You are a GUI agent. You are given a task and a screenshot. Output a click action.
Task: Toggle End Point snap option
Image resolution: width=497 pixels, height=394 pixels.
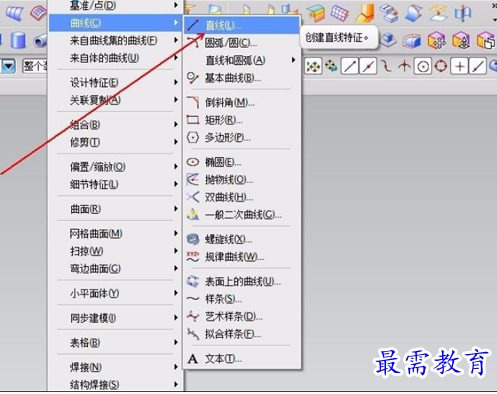(350, 66)
